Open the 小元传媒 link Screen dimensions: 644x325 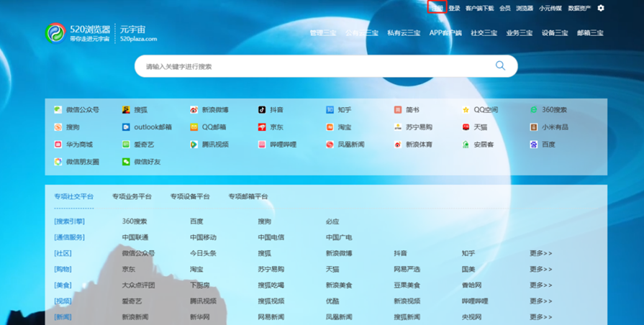550,8
